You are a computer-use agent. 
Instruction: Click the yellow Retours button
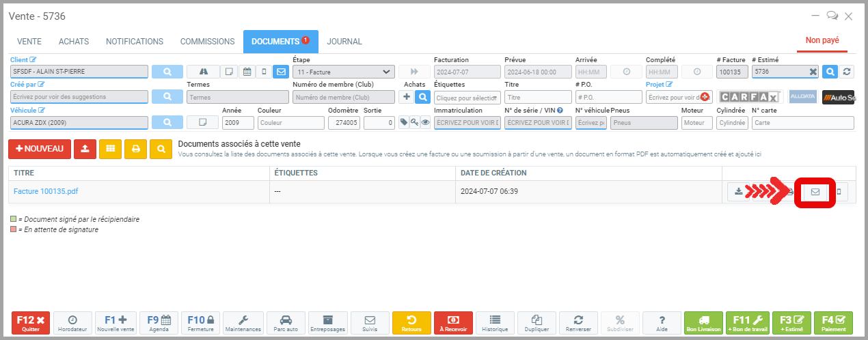pos(411,322)
